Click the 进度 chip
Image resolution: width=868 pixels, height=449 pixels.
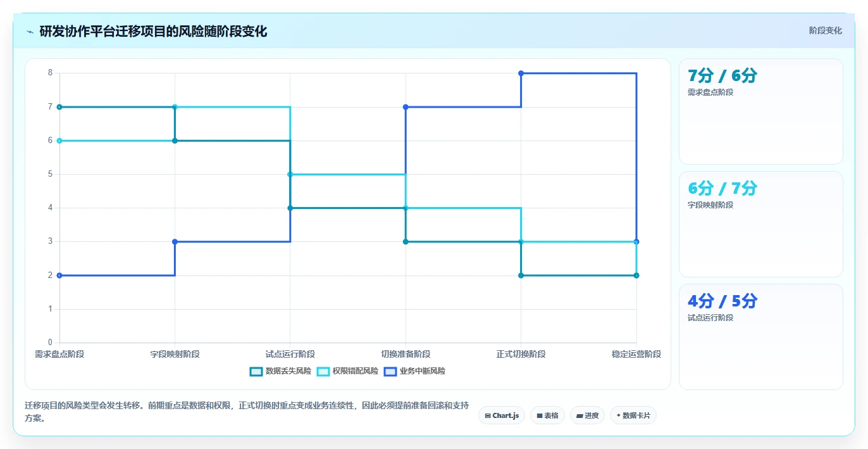tap(587, 415)
